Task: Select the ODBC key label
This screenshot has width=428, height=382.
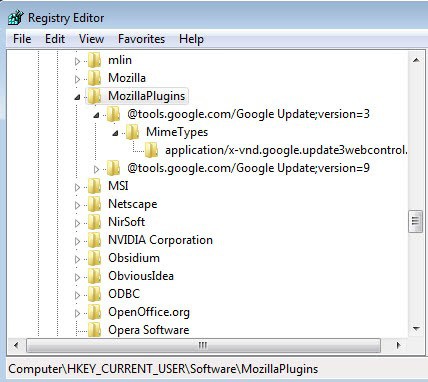Action: pyautogui.click(x=124, y=294)
